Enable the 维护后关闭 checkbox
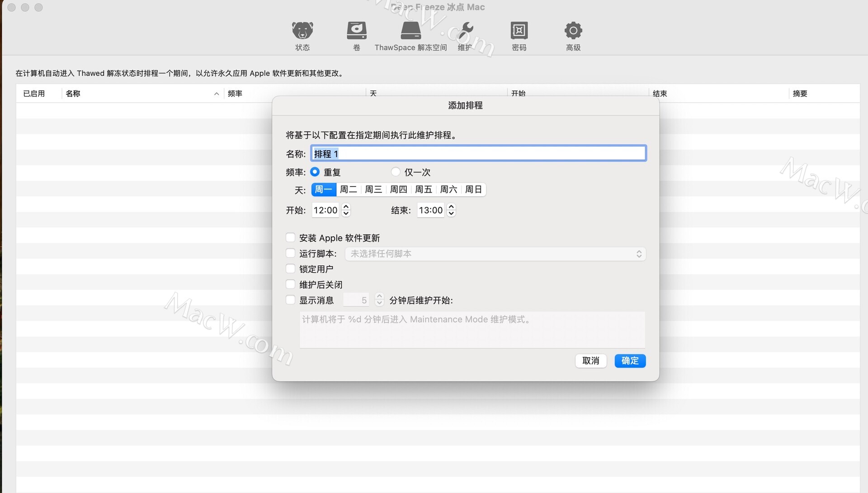The width and height of the screenshot is (868, 493). click(291, 284)
